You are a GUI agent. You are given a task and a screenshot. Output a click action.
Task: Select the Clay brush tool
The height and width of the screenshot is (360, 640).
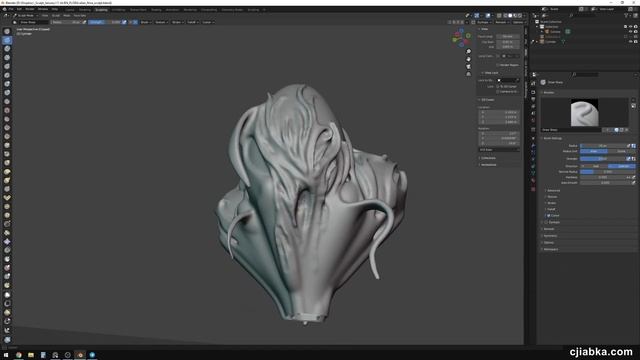click(x=7, y=49)
